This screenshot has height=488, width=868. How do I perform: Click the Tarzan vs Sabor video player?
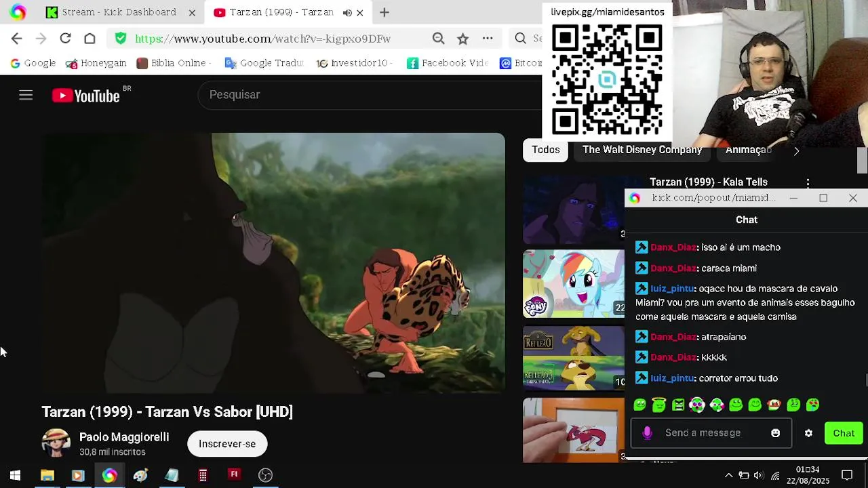tap(274, 263)
